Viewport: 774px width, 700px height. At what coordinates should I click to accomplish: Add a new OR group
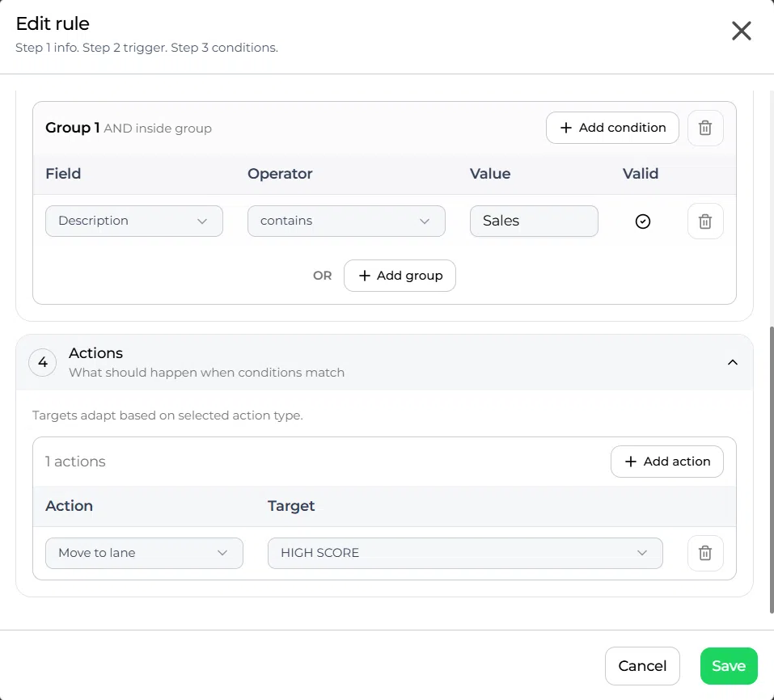tap(400, 276)
